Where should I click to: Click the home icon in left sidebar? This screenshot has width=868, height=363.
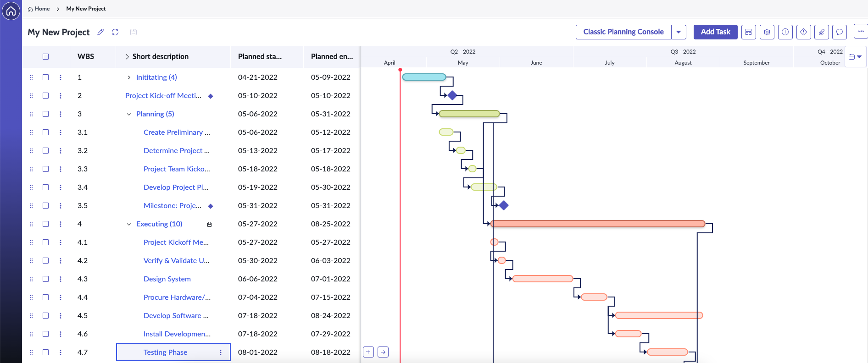point(11,11)
